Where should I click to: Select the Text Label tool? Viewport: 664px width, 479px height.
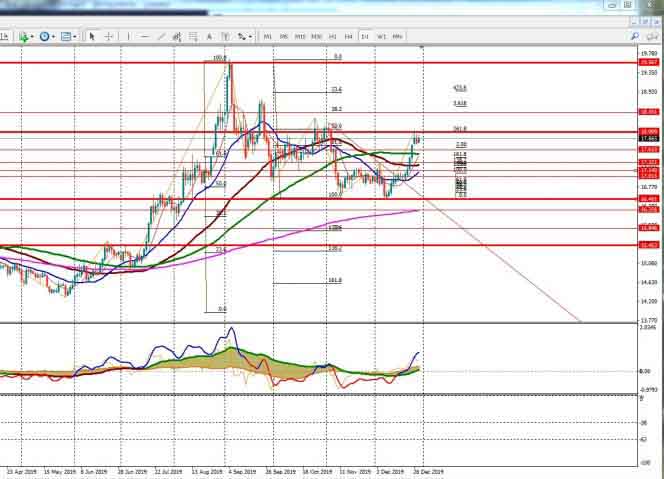(225, 37)
